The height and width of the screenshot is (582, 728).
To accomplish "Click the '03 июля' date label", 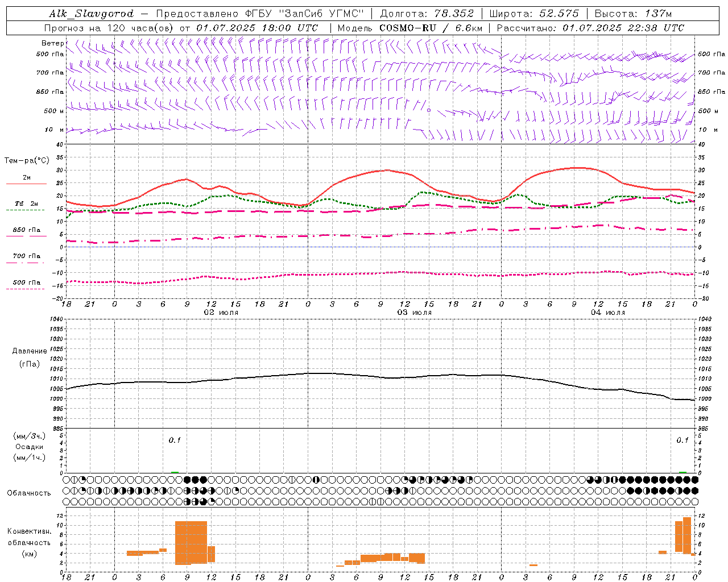I will click(x=415, y=313).
